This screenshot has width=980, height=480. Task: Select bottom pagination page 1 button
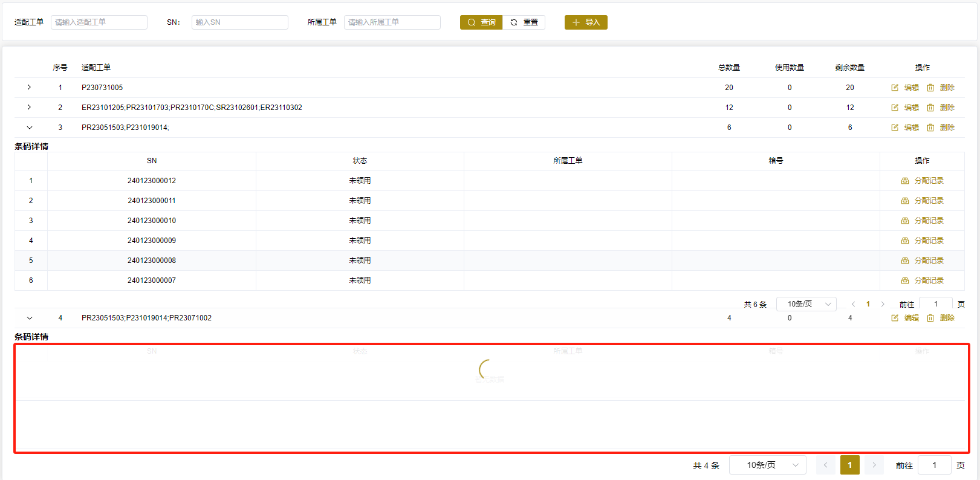850,465
